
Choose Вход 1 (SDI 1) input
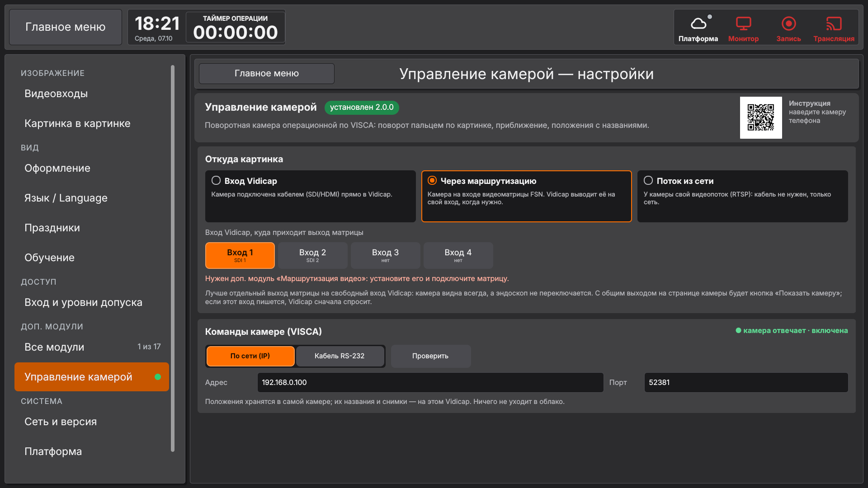240,255
